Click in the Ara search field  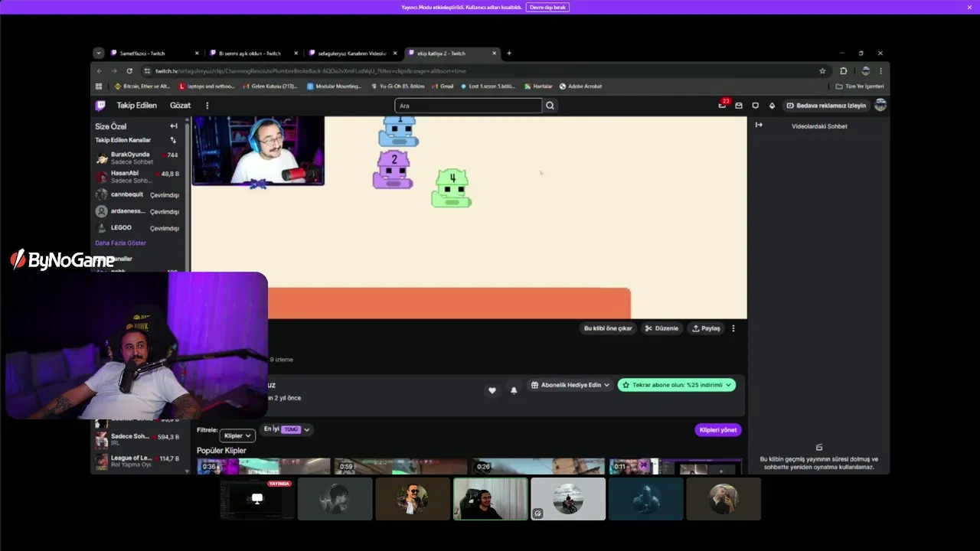(x=468, y=106)
